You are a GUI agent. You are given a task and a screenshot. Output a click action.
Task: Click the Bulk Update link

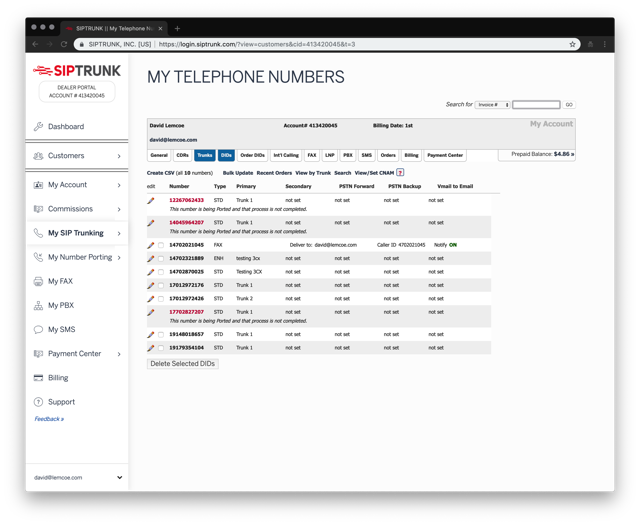(238, 173)
